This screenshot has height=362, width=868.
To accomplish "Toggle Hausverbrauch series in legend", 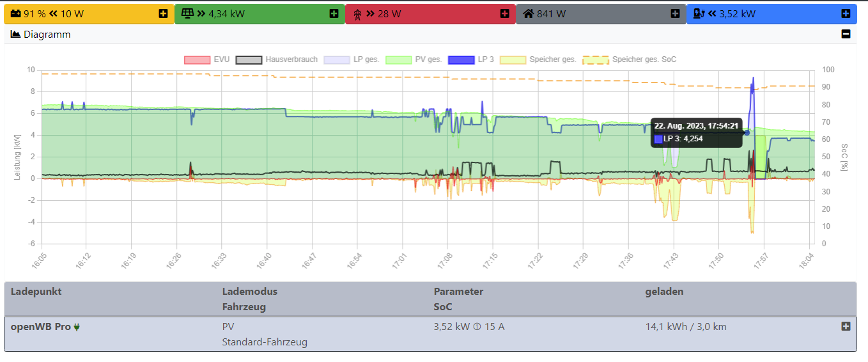I will [x=277, y=59].
